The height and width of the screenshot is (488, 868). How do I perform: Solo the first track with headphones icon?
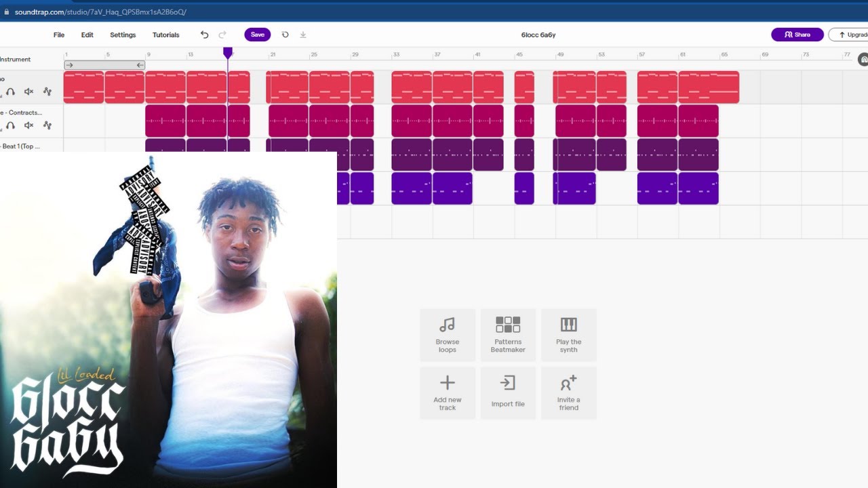(x=10, y=91)
